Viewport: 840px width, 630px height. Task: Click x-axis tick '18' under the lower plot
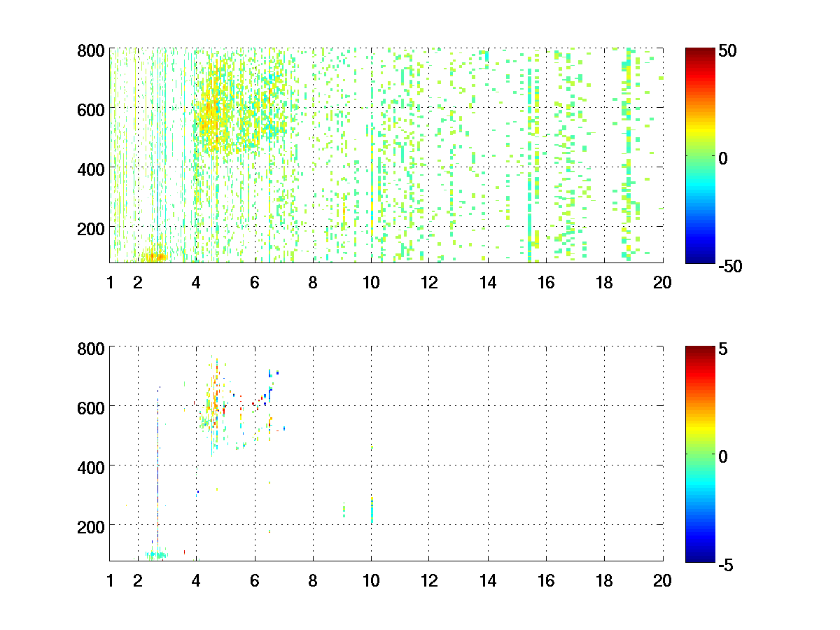[604, 580]
